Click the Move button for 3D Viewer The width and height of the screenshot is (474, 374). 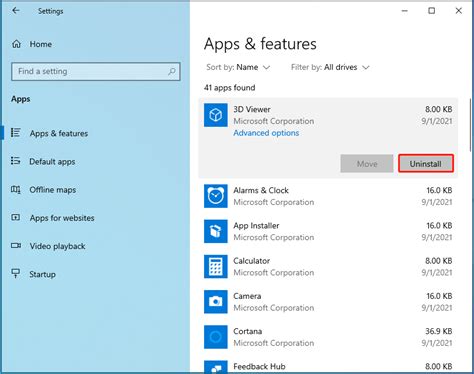367,164
